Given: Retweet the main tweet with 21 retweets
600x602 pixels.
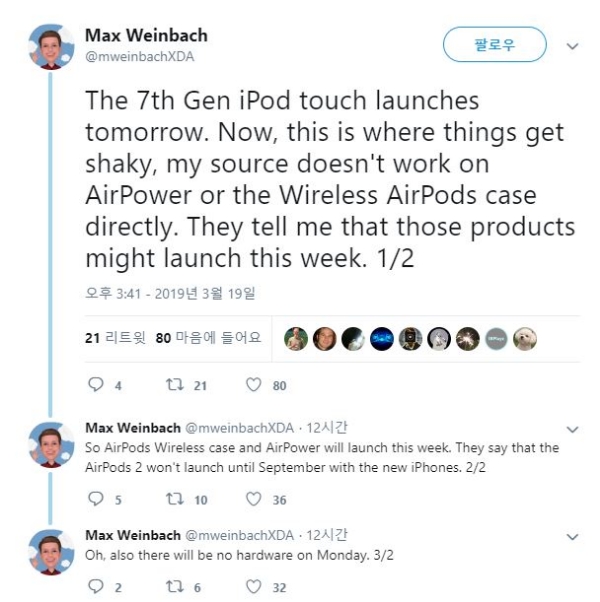Looking at the screenshot, I should [175, 384].
